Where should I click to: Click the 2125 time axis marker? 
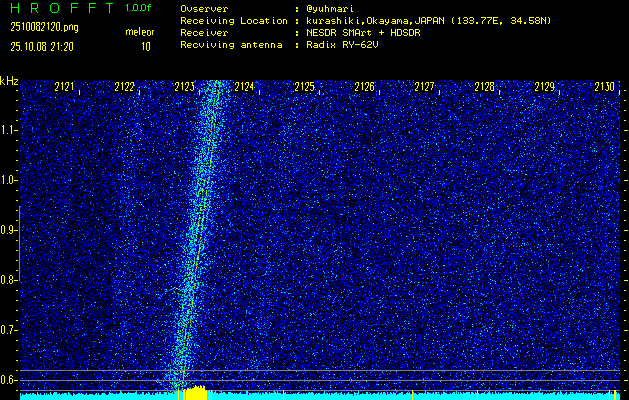coord(304,88)
